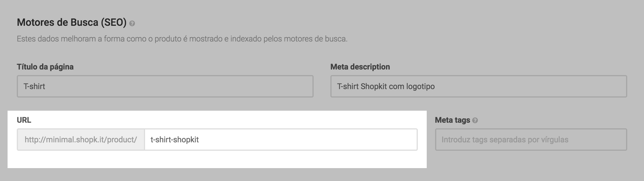
Task: Click the http://minimal.shopk.it/product/ URL prefix box
Action: (81, 140)
